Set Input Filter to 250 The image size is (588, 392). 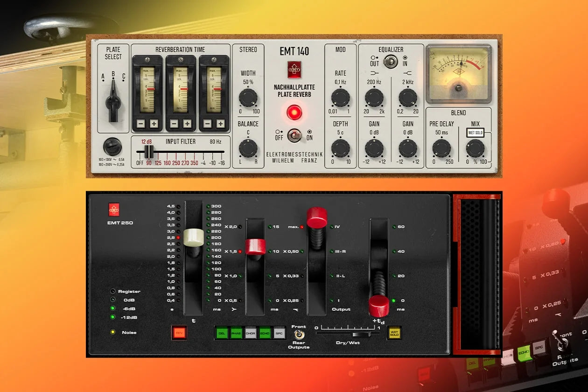coord(176,163)
